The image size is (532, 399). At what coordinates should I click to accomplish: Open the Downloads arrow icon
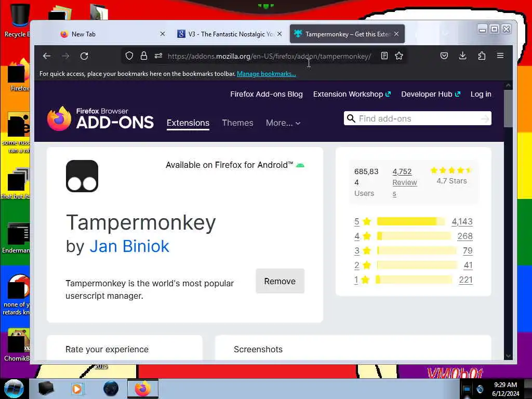[x=462, y=56]
